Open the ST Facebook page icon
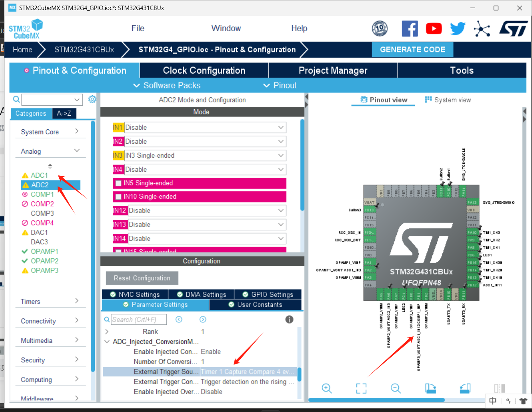This screenshot has width=532, height=412. pos(410,29)
